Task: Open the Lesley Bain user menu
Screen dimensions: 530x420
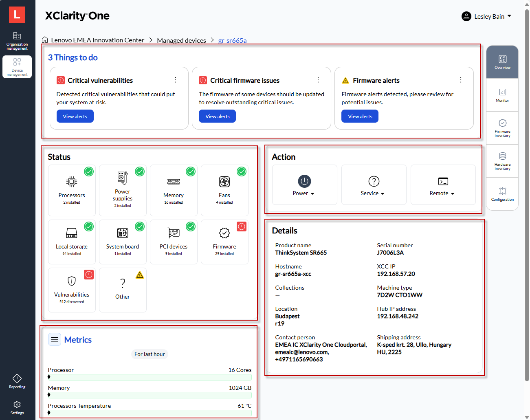Action: pos(486,16)
